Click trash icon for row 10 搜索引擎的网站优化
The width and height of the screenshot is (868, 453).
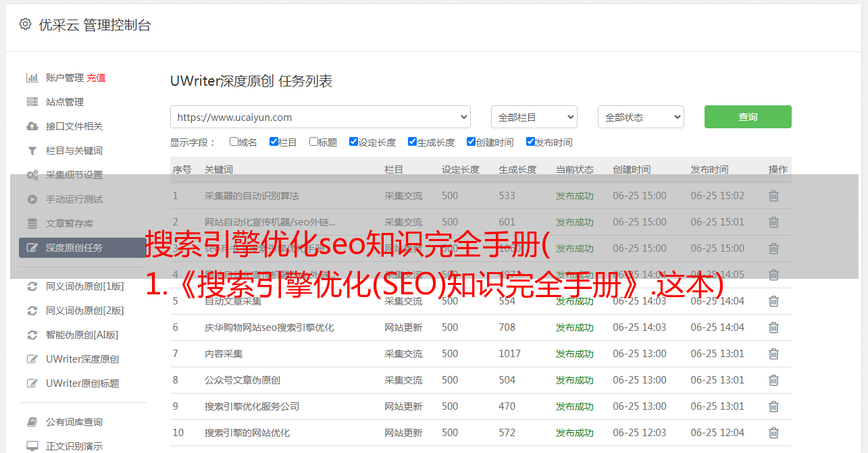(x=774, y=433)
